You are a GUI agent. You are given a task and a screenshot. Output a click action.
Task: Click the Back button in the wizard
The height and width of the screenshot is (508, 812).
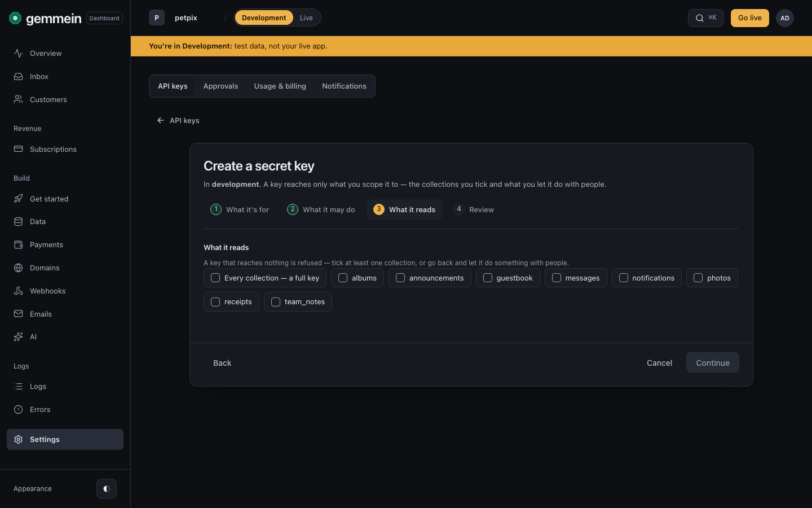click(222, 363)
